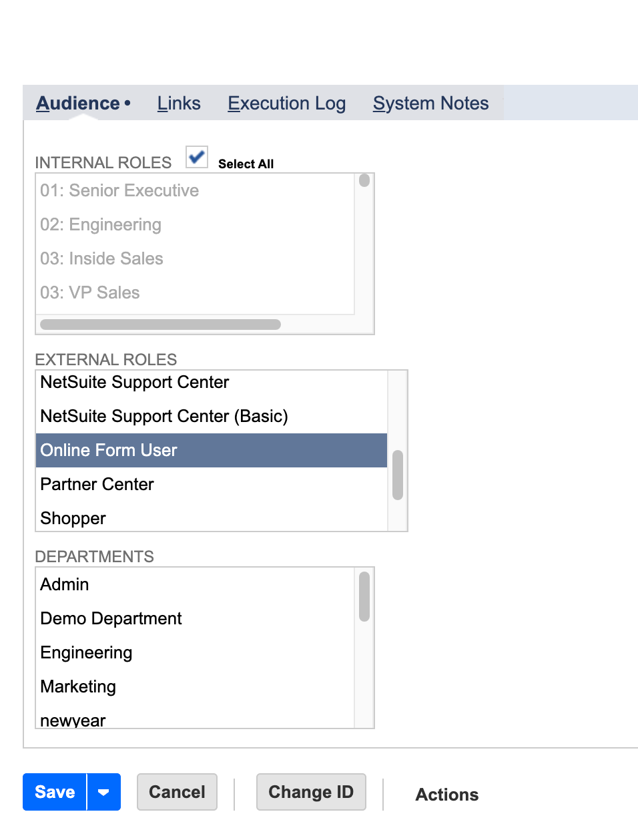The width and height of the screenshot is (638, 840).
Task: Open the Actions menu
Action: 446,795
